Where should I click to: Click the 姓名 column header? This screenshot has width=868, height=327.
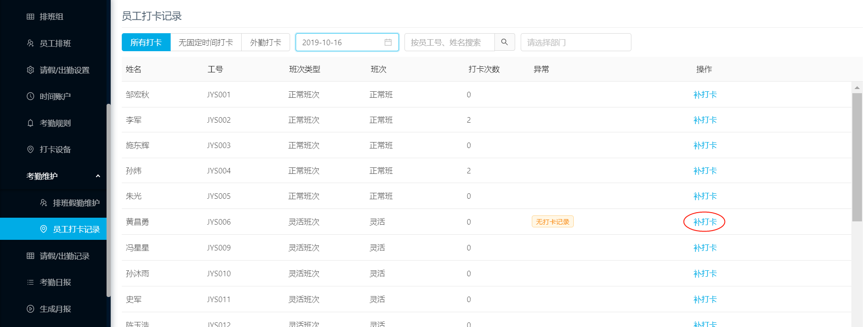coord(134,69)
